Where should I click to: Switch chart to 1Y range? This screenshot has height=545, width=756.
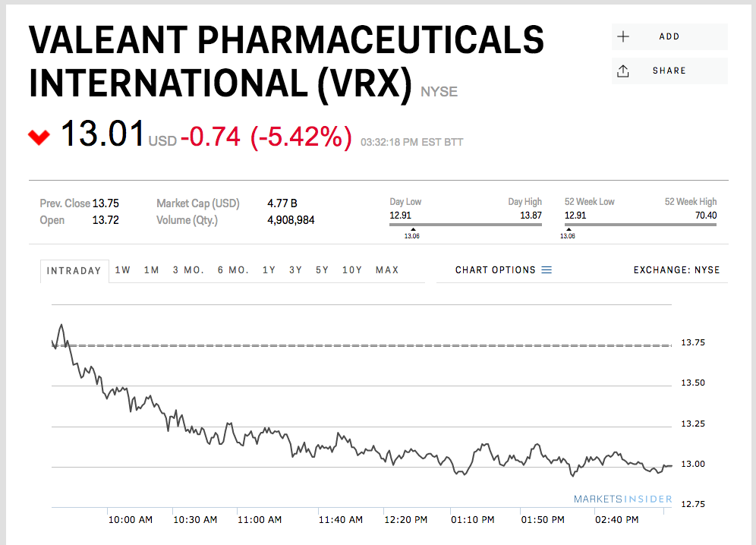pos(269,270)
